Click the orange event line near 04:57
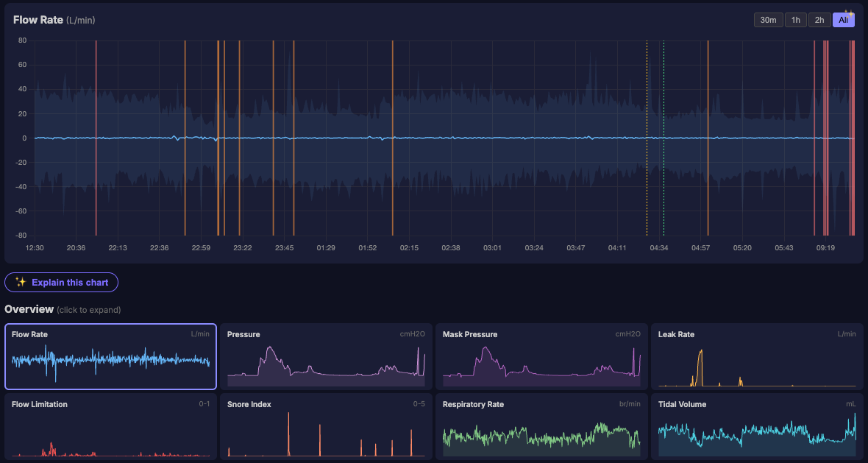 [x=708, y=138]
